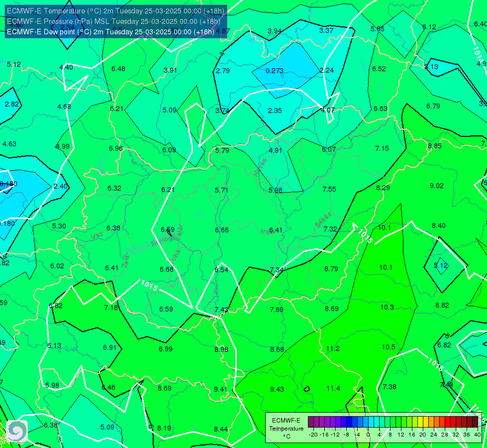The image size is (487, 448).
Task: Click the 8.82 temperature value
Action: [442, 306]
